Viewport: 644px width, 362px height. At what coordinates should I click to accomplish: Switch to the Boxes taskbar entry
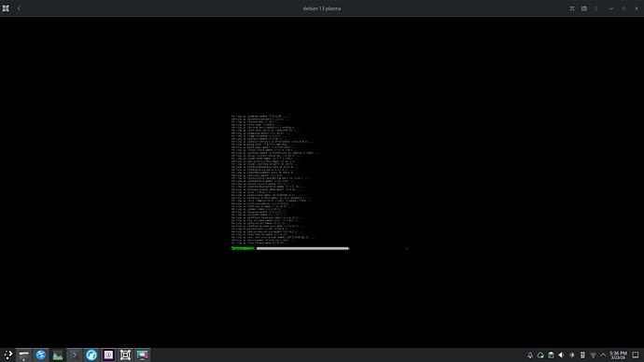(125, 355)
